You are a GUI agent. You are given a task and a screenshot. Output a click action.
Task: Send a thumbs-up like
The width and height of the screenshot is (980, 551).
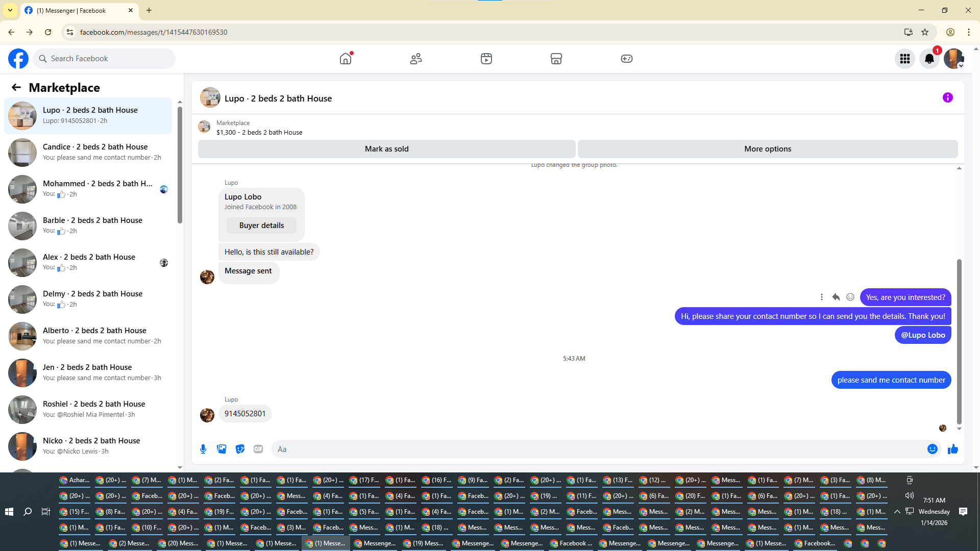[x=952, y=449]
